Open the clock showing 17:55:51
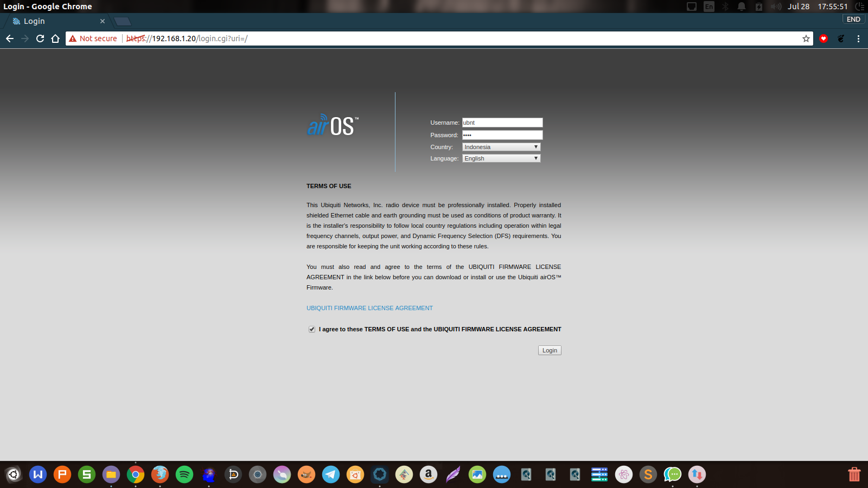The image size is (868, 488). pyautogui.click(x=833, y=7)
